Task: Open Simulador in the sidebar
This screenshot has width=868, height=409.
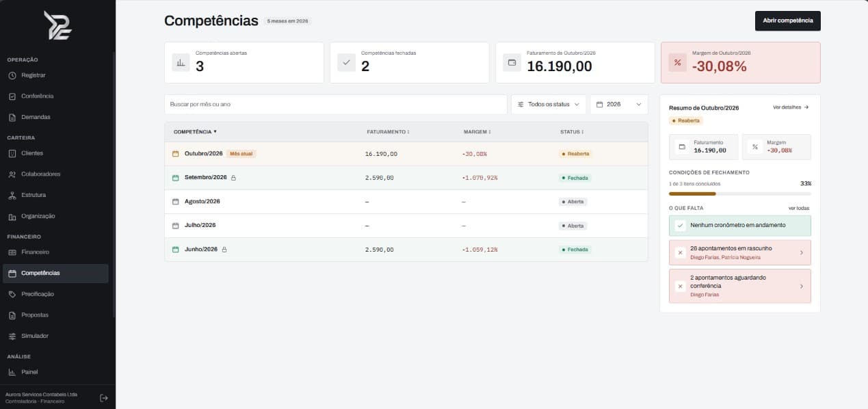Action: pos(55,336)
